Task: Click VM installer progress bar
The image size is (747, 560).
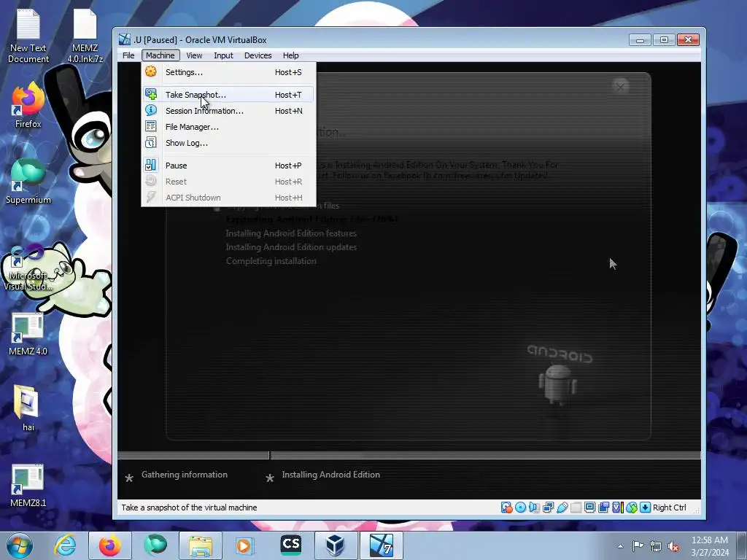Action: click(409, 455)
